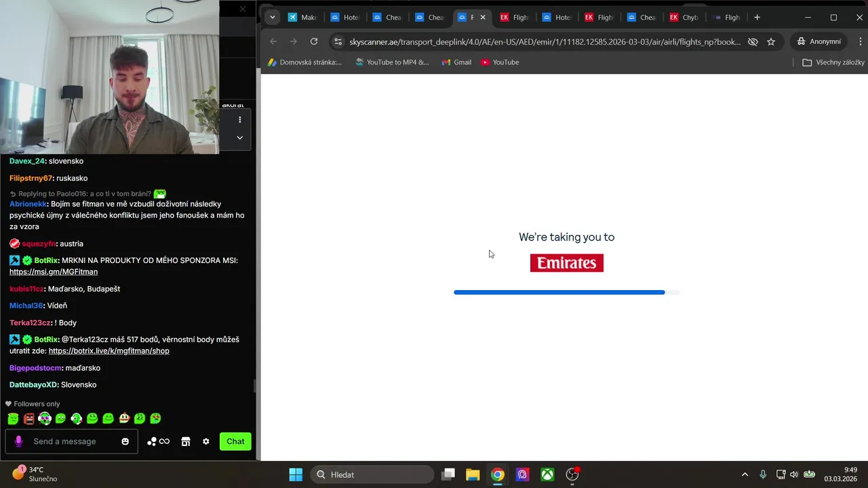Click the microphone icon in chat input
This screenshot has height=488, width=868.
click(18, 441)
